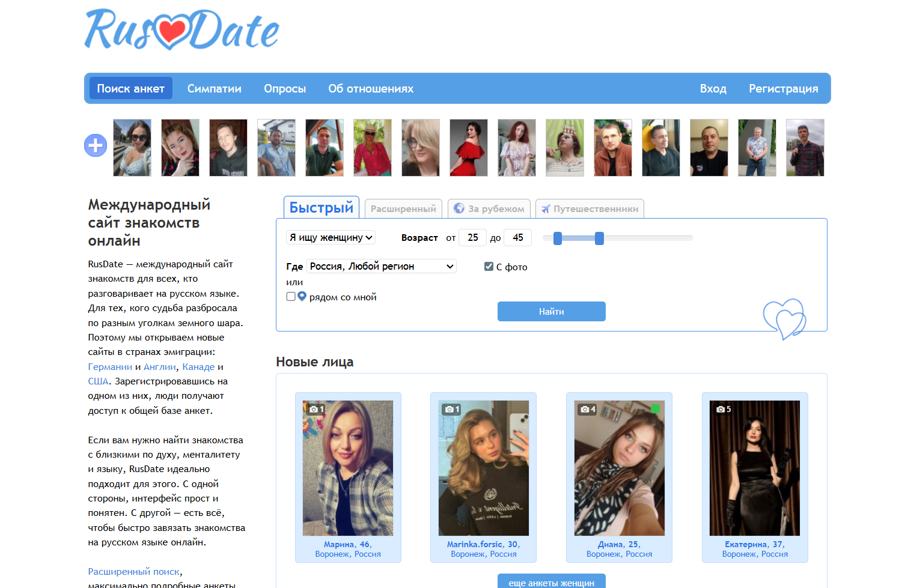Switch to the Расширенный search tab

click(403, 208)
